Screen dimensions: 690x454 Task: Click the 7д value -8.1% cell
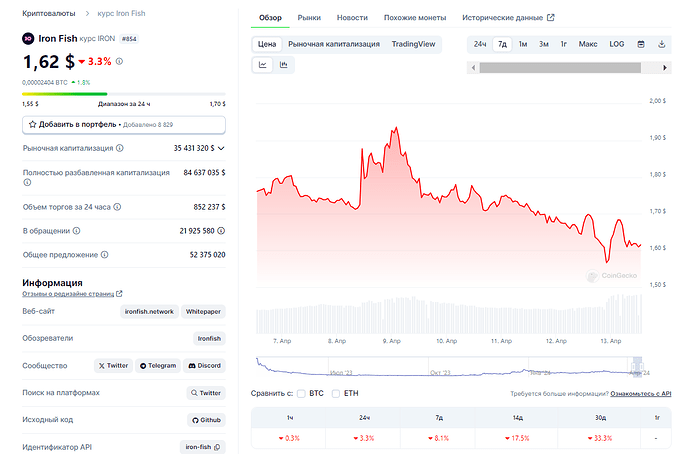[x=438, y=438]
